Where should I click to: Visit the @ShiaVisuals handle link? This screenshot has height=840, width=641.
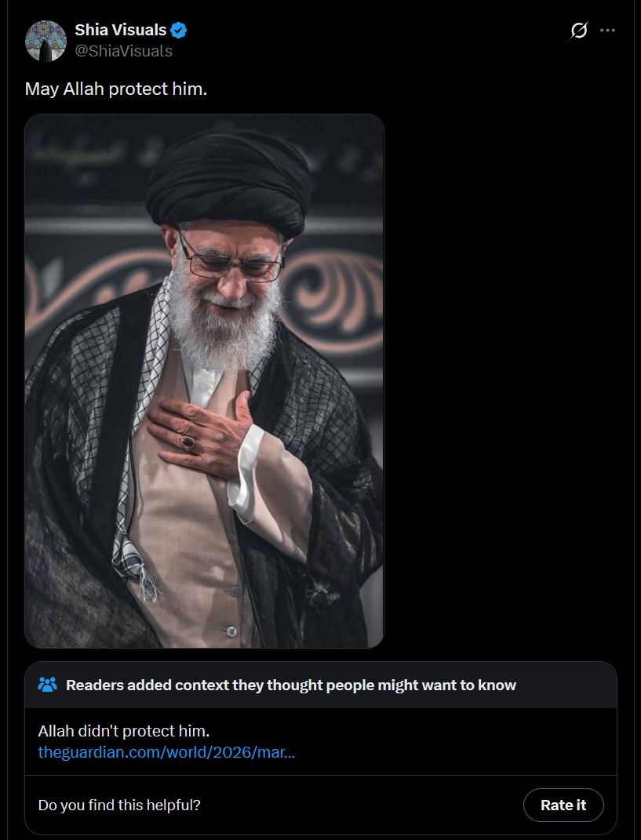click(x=123, y=52)
